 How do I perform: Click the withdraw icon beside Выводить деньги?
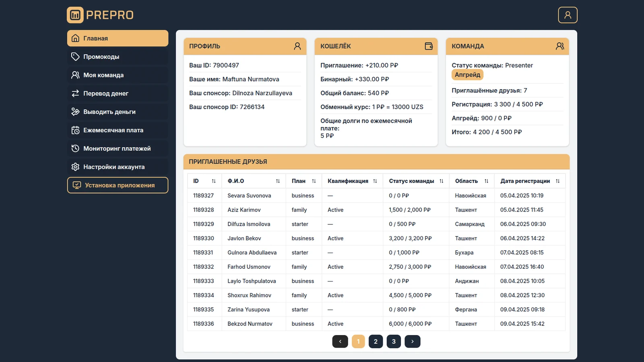click(x=75, y=112)
